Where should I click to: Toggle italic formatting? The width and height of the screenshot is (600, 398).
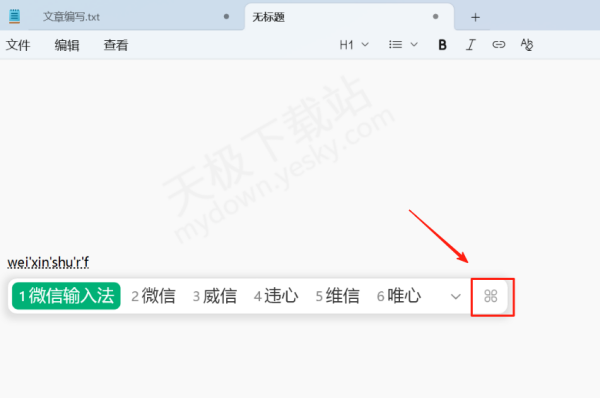click(x=471, y=45)
